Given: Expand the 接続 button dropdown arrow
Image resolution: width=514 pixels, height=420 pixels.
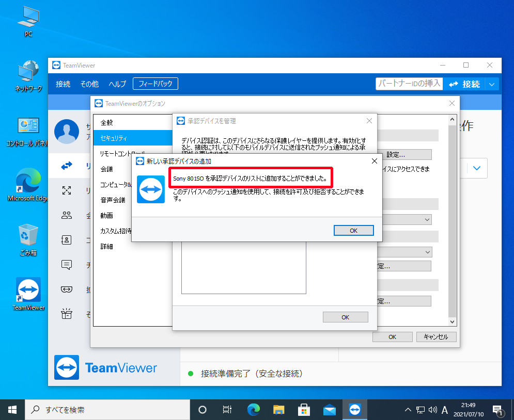Looking at the screenshot, I should (x=492, y=84).
